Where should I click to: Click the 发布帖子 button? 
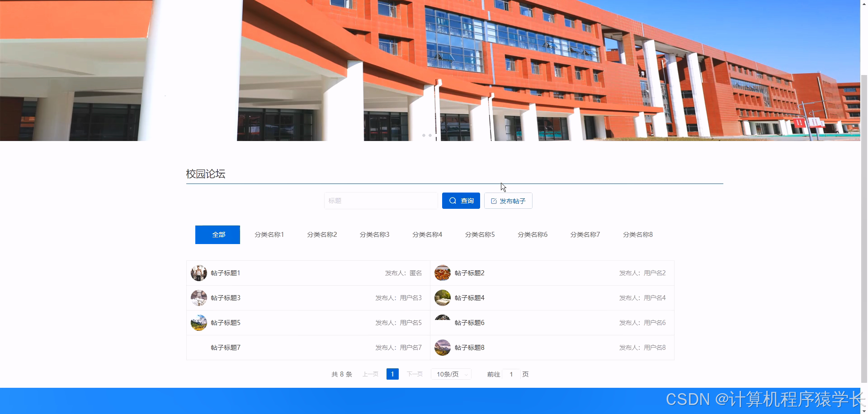[508, 201]
